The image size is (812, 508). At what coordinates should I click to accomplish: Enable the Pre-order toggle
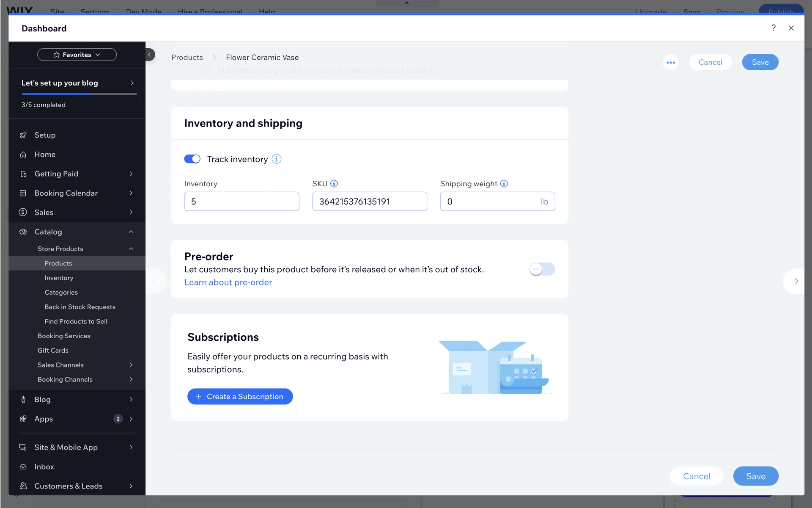point(542,269)
